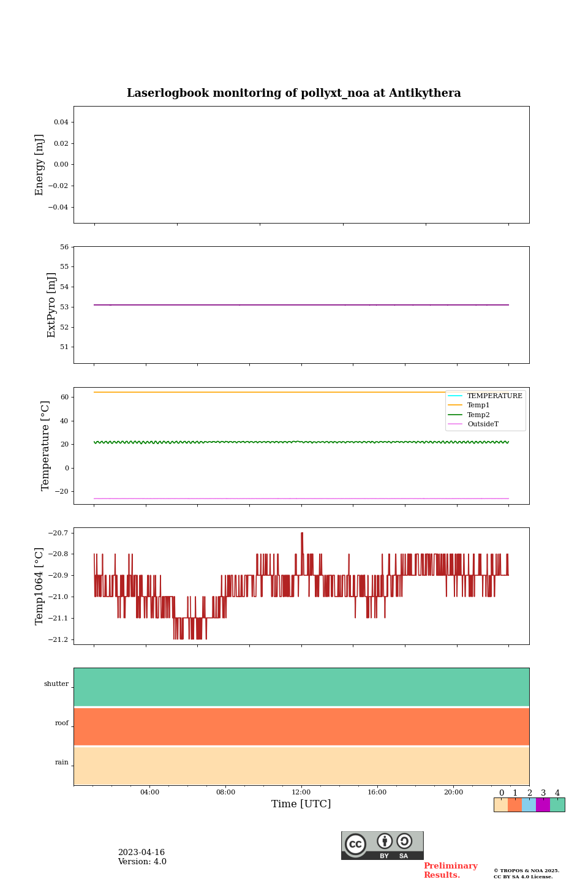Click the 0.00 tick on Energy axis
Screen dimensions: 588x882
coord(61,164)
